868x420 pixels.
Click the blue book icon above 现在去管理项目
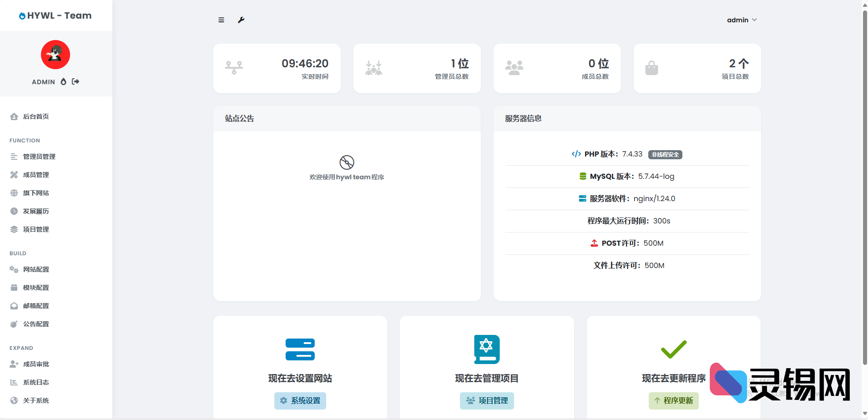(x=487, y=349)
